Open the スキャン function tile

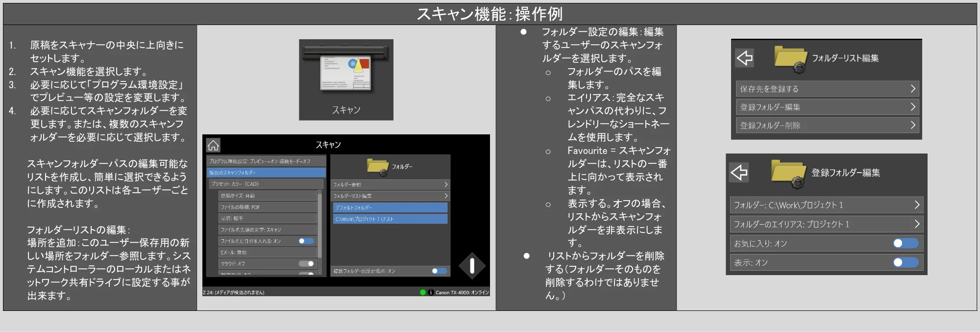point(346,79)
